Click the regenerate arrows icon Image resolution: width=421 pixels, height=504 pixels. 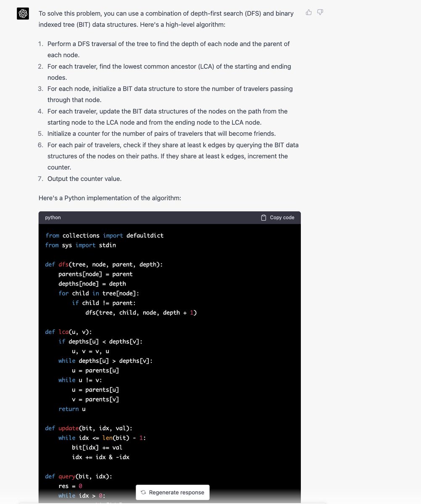click(x=143, y=492)
